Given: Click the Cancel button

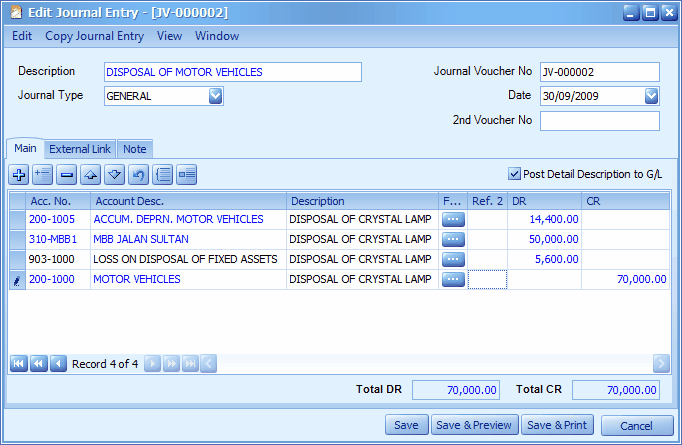Looking at the screenshot, I should click(x=637, y=425).
